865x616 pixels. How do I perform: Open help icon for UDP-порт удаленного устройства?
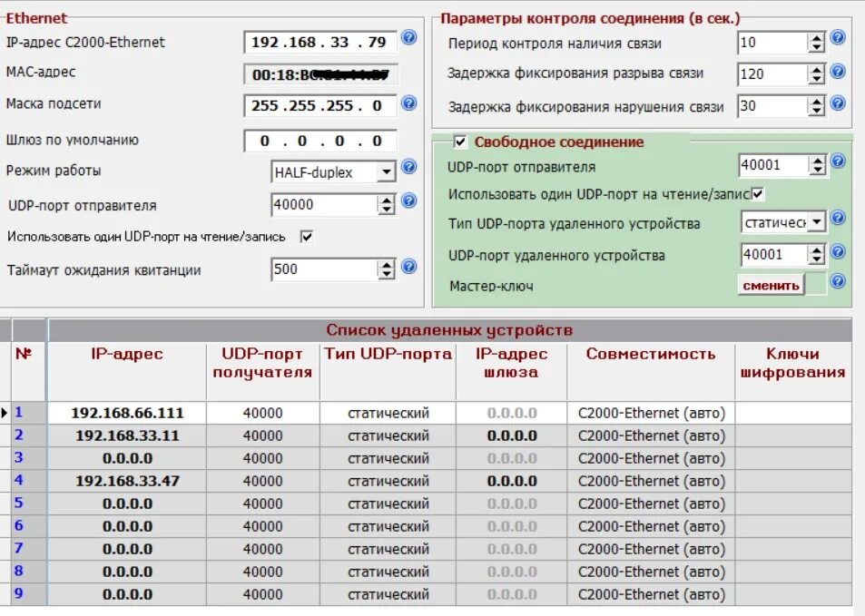[838, 252]
